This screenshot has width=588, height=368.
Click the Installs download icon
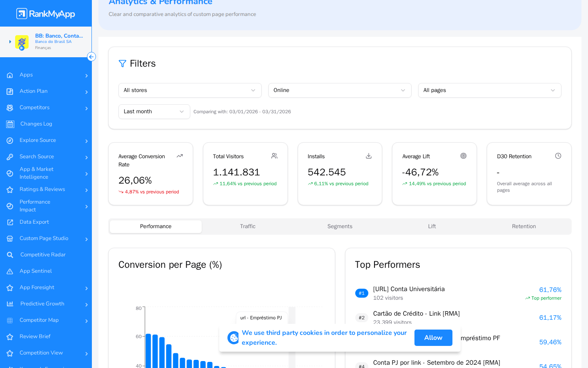point(369,156)
